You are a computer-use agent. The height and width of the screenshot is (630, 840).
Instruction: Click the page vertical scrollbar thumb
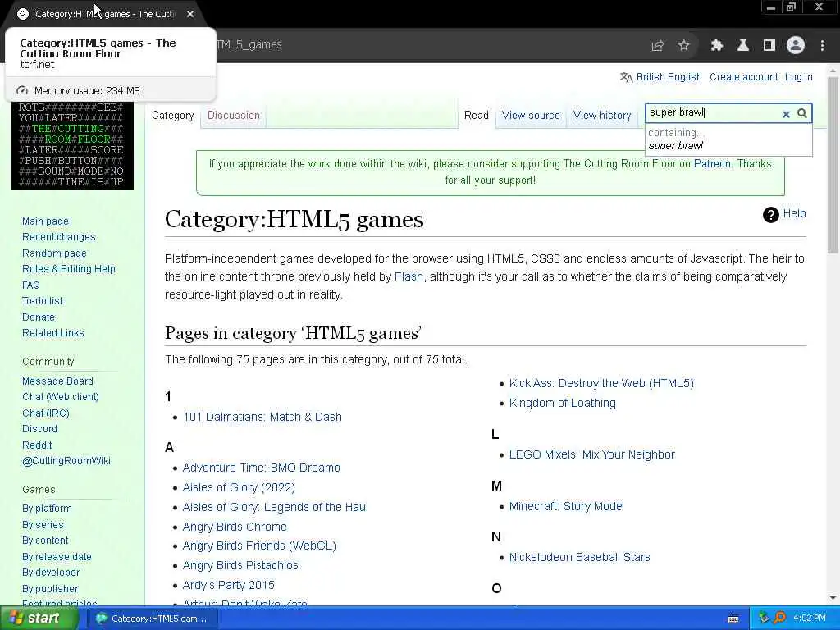(833, 163)
